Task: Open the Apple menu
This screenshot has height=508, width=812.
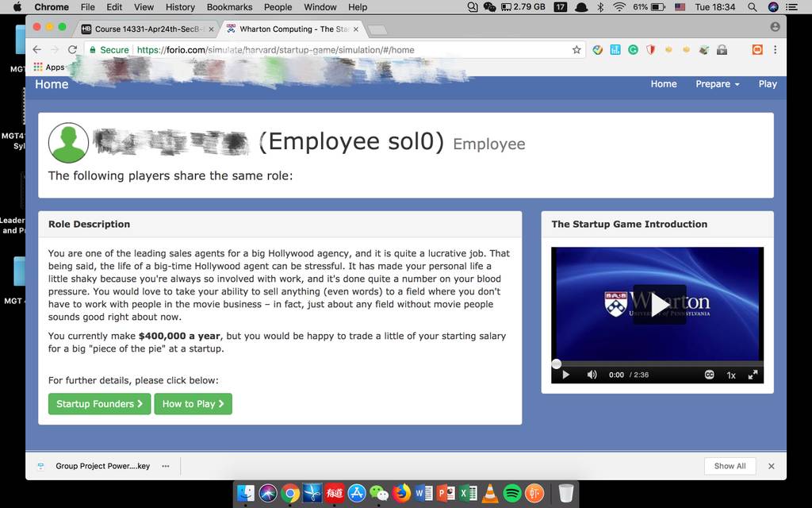Action: (17, 6)
